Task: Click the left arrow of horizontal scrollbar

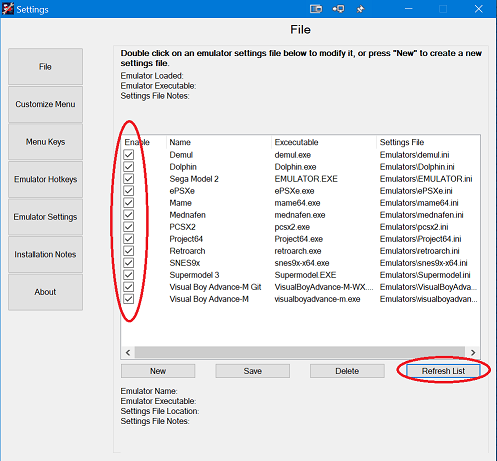Action: pyautogui.click(x=128, y=352)
